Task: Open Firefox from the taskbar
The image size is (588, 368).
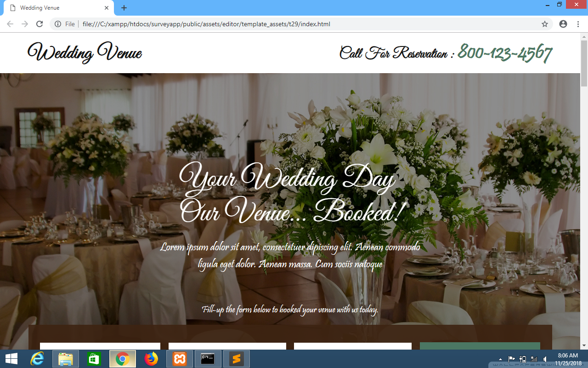Action: pyautogui.click(x=151, y=359)
